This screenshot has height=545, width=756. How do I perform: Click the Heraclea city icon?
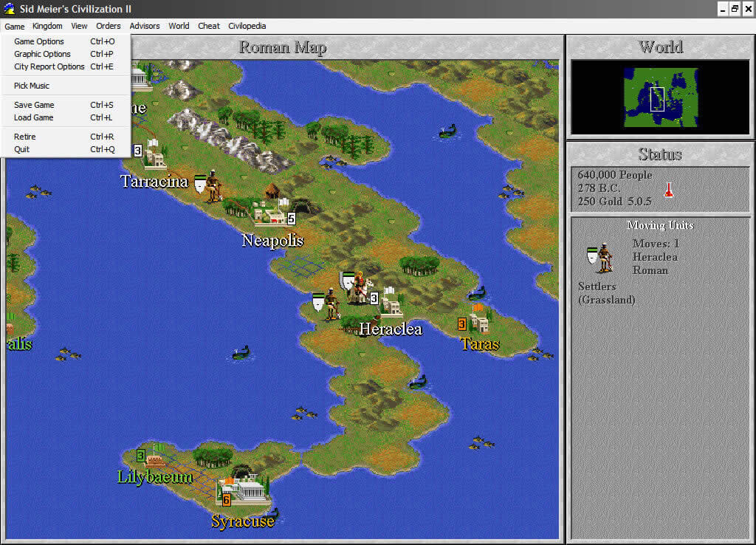(391, 303)
